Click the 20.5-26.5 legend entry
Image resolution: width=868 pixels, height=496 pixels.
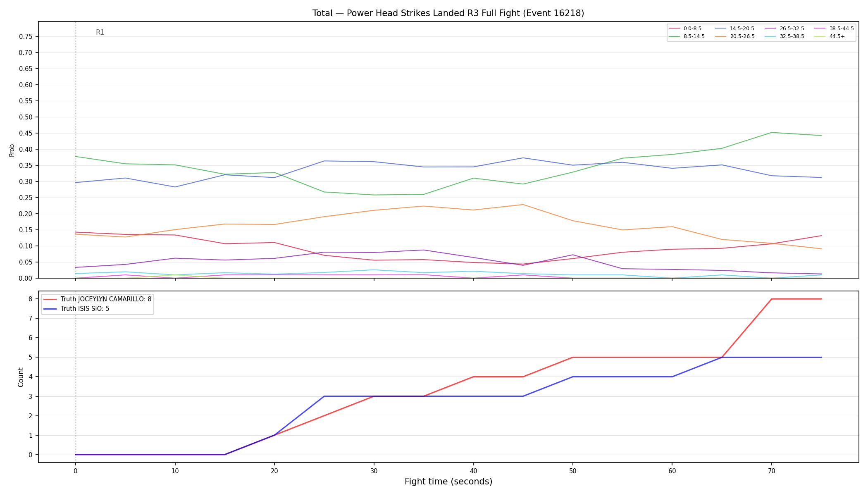(735, 36)
